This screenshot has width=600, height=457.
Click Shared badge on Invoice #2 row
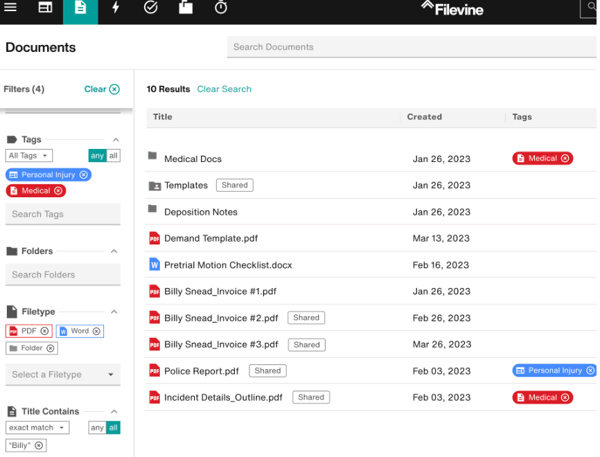pos(306,318)
